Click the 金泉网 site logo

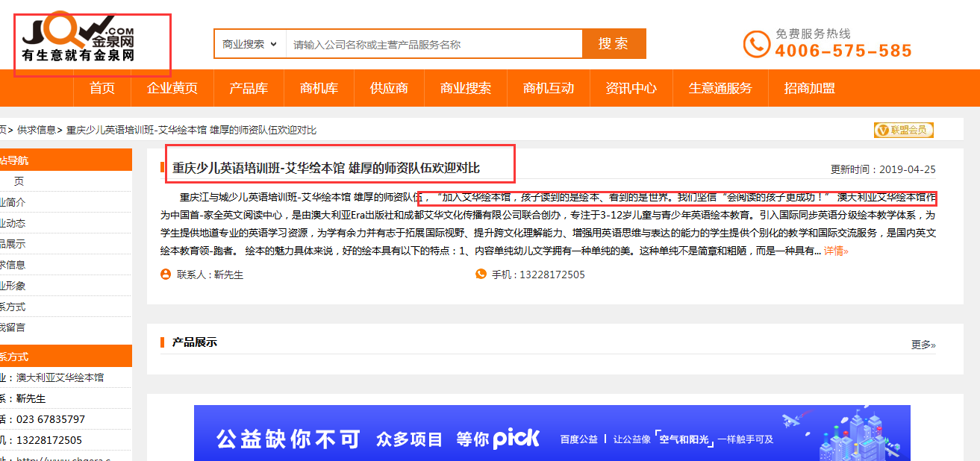tap(78, 38)
